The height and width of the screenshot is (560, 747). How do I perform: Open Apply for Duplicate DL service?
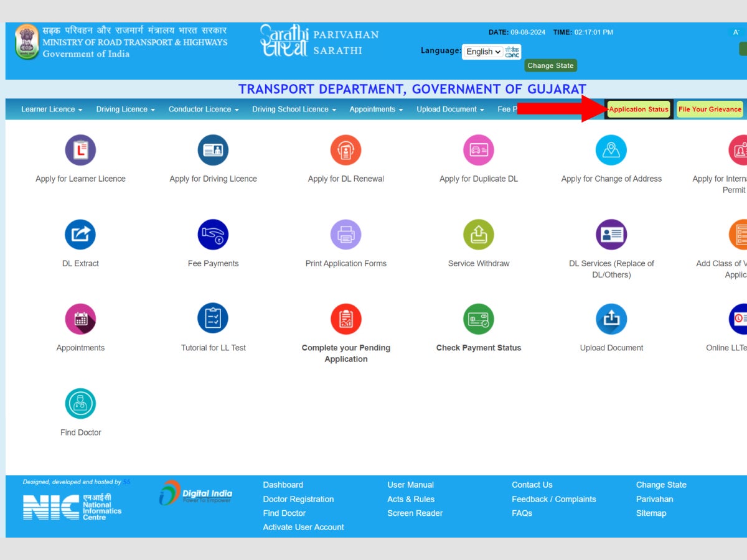[x=478, y=150]
